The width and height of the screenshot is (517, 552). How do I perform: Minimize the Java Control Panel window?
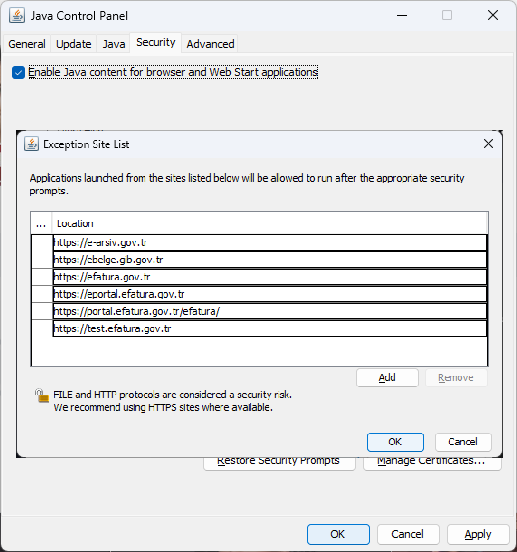click(x=402, y=15)
